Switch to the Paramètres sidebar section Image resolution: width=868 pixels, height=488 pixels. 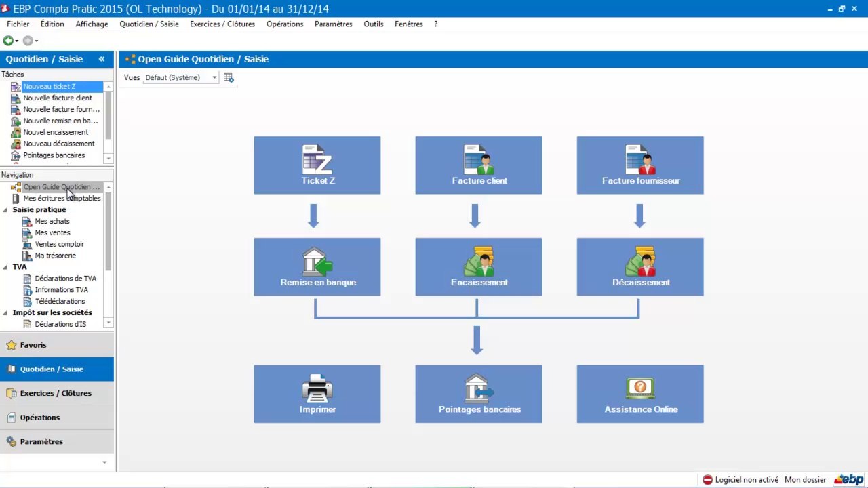pos(57,442)
